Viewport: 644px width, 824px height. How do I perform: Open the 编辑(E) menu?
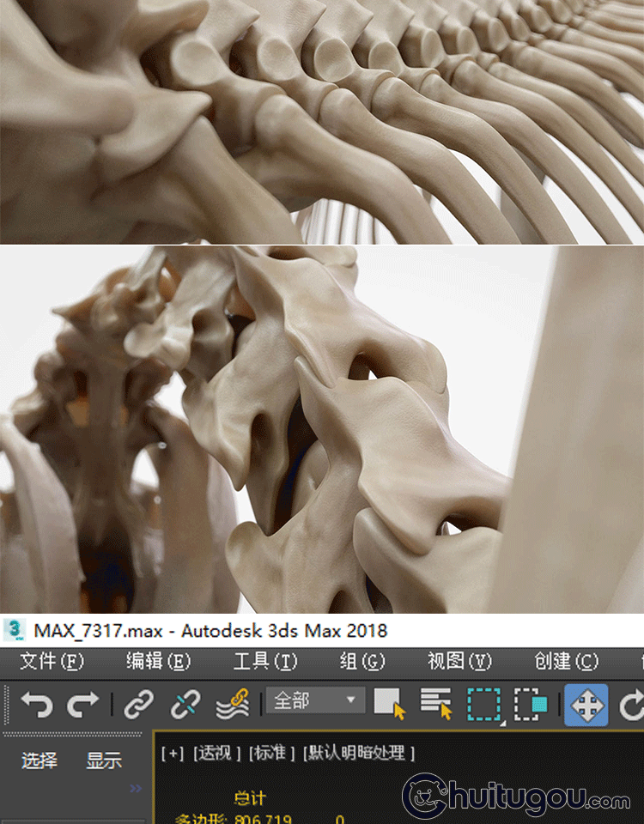[x=158, y=661]
